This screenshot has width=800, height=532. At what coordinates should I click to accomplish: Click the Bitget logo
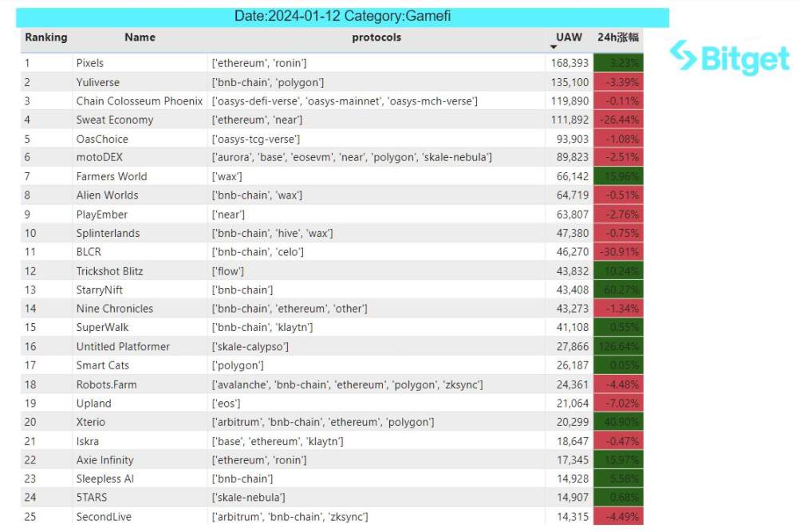click(x=729, y=57)
